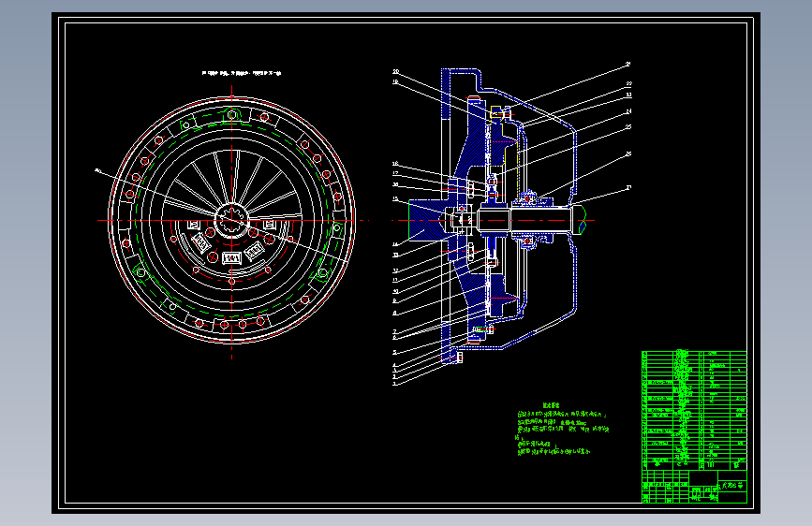Screen dimensions: 812x526
Task: Click the splined hub at clutch disc center
Action: pyautogui.click(x=231, y=221)
